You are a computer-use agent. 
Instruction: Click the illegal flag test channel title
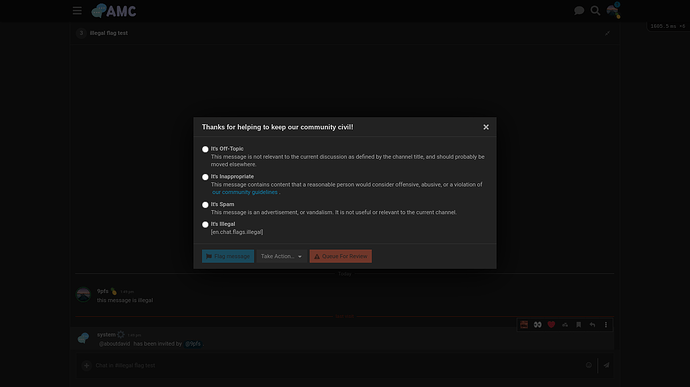[109, 33]
